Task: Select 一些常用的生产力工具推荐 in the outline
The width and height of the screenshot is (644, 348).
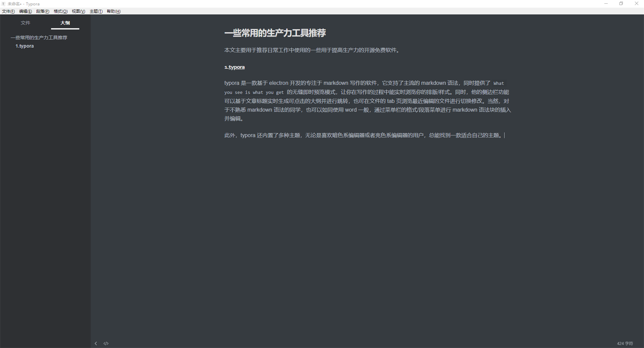Action: click(x=39, y=37)
